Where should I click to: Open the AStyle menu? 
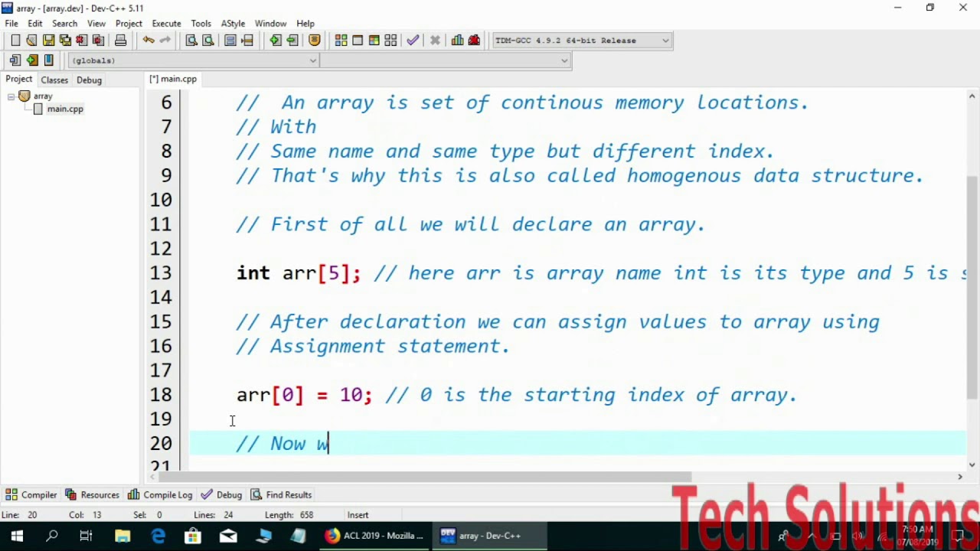click(x=233, y=24)
